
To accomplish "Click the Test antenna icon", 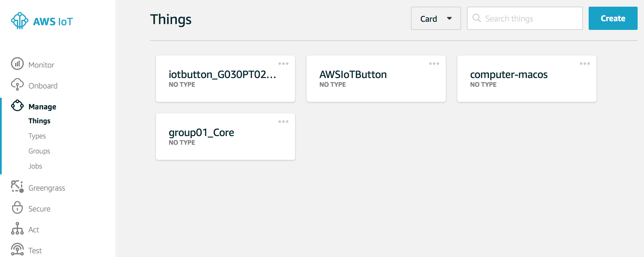I will pyautogui.click(x=17, y=249).
